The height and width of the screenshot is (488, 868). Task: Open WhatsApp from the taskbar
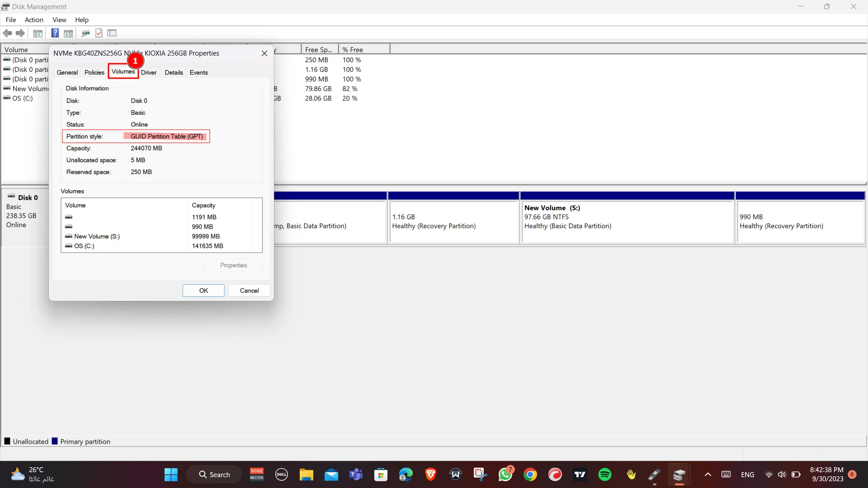[x=505, y=474]
